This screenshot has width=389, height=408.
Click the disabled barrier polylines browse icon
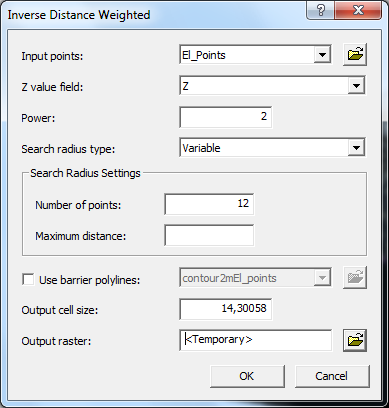[x=355, y=277]
